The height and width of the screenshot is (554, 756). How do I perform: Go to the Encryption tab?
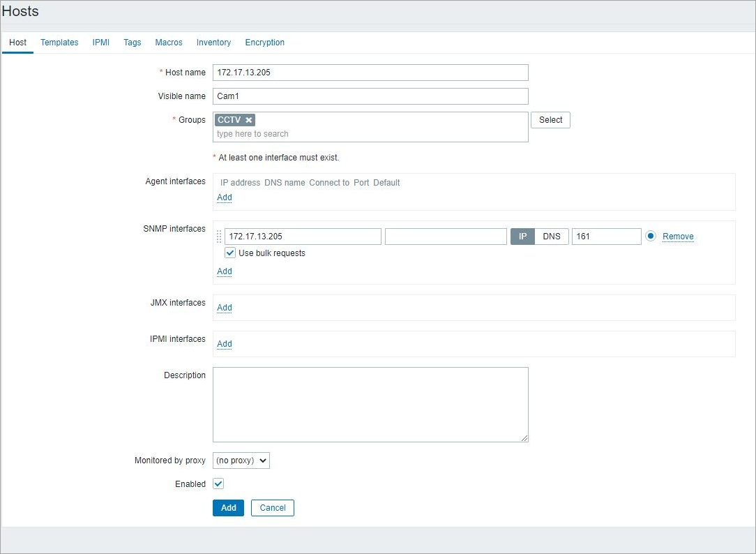click(265, 43)
